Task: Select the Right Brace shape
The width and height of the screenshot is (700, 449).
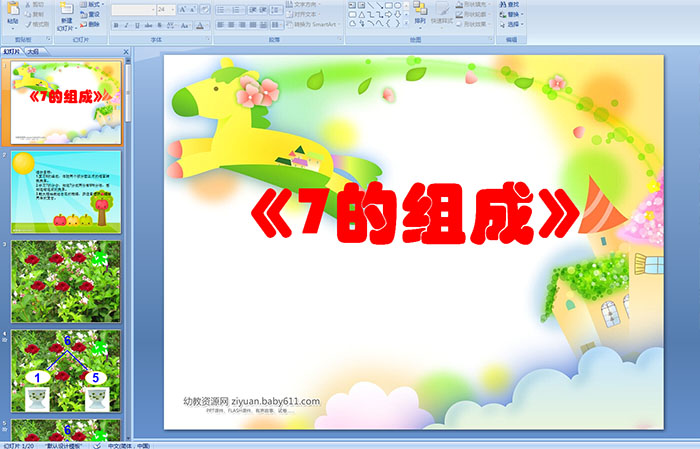Action: [397, 24]
